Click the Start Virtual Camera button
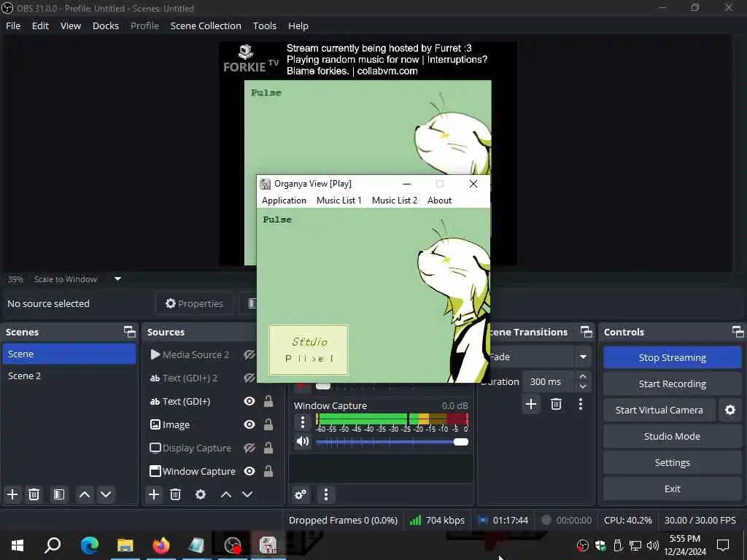The width and height of the screenshot is (747, 560). (659, 410)
